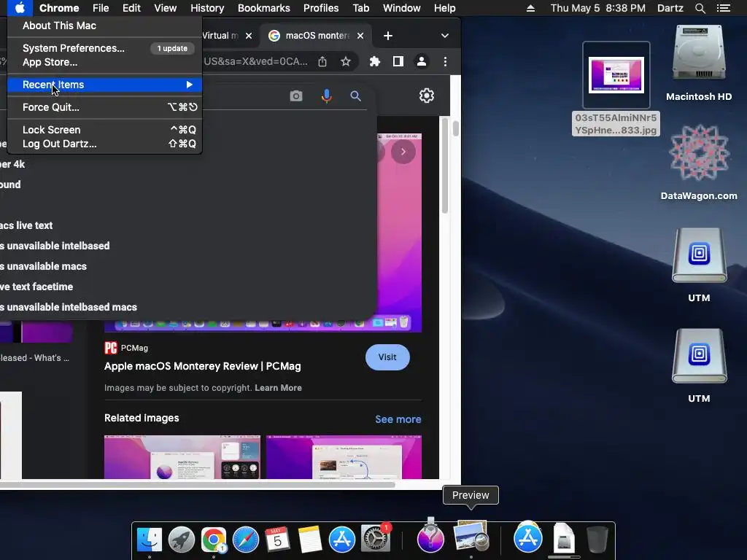Click Dartz user name in menu bar
Image resolution: width=747 pixels, height=560 pixels.
coord(670,8)
